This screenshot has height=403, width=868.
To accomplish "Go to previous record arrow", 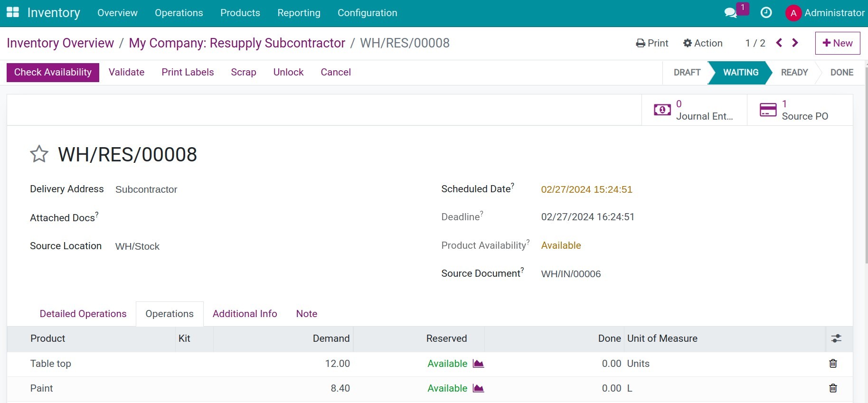I will coord(779,43).
